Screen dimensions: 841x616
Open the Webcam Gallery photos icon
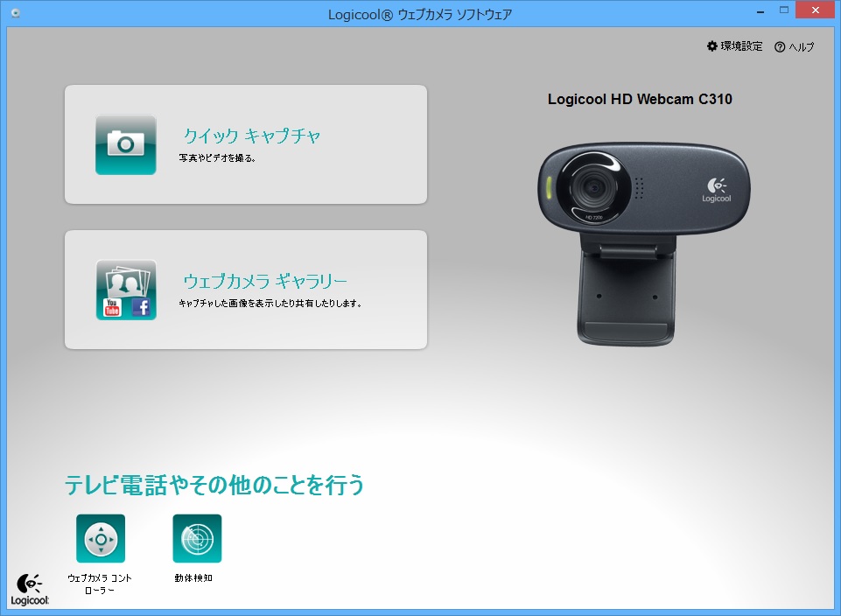tap(126, 290)
